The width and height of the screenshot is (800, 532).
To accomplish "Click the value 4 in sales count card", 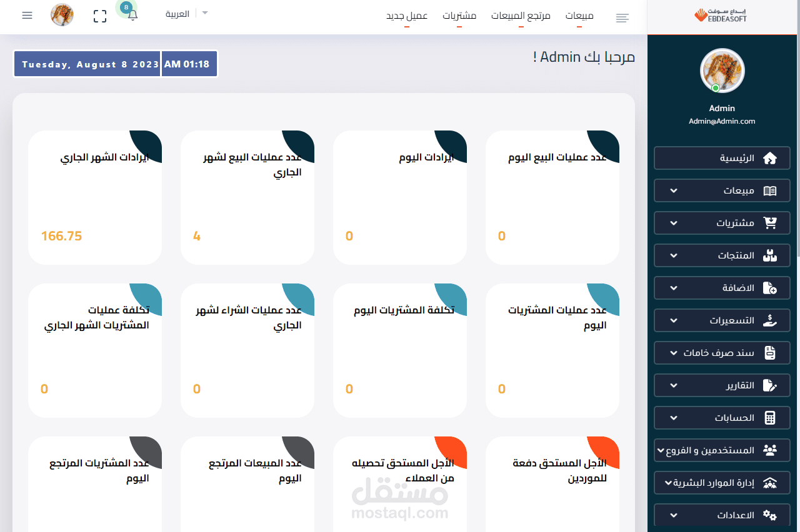I will tap(197, 236).
